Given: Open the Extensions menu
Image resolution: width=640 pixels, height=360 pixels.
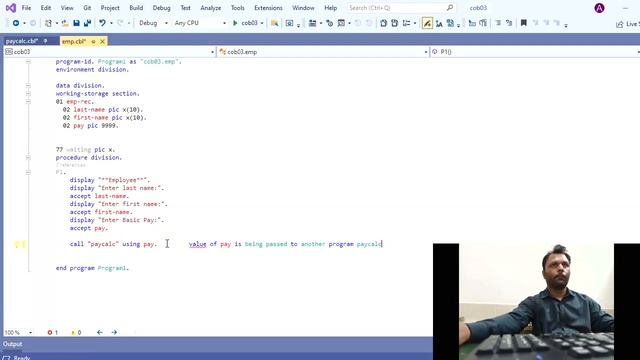Looking at the screenshot, I should tap(268, 8).
